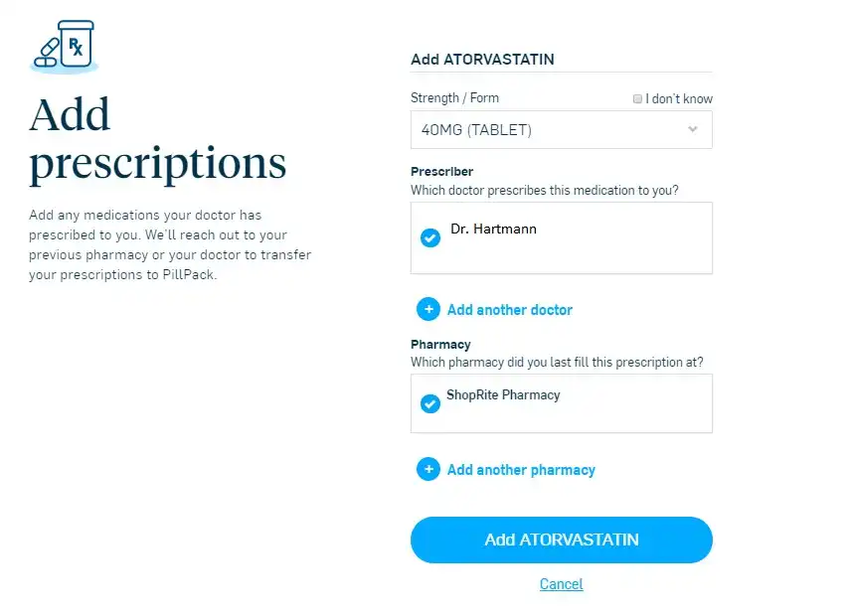
Task: Add another doctor to the prescriber list
Action: tap(510, 309)
